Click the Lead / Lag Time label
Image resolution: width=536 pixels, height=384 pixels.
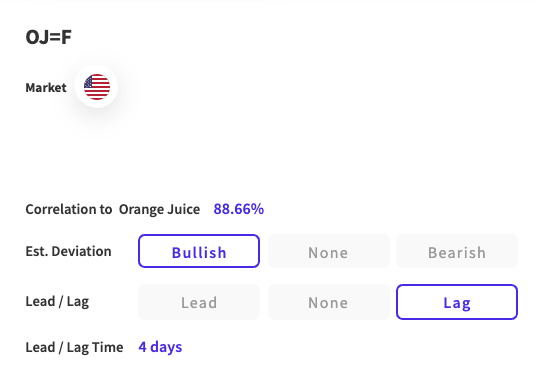(x=74, y=347)
